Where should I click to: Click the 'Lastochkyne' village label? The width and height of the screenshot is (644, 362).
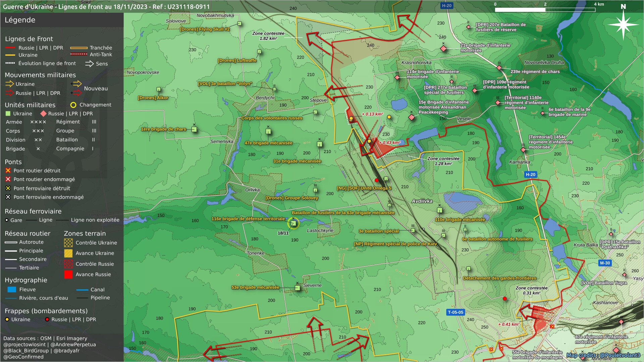tap(320, 231)
